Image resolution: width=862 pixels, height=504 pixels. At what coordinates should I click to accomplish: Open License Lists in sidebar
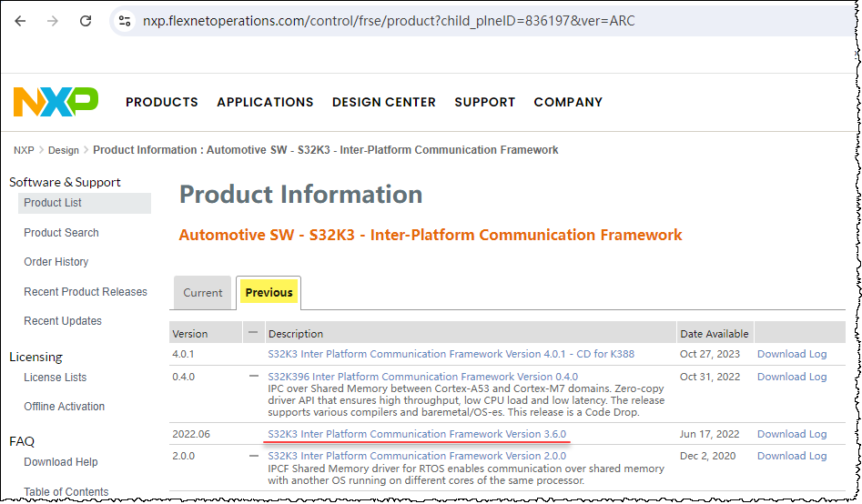click(x=55, y=377)
